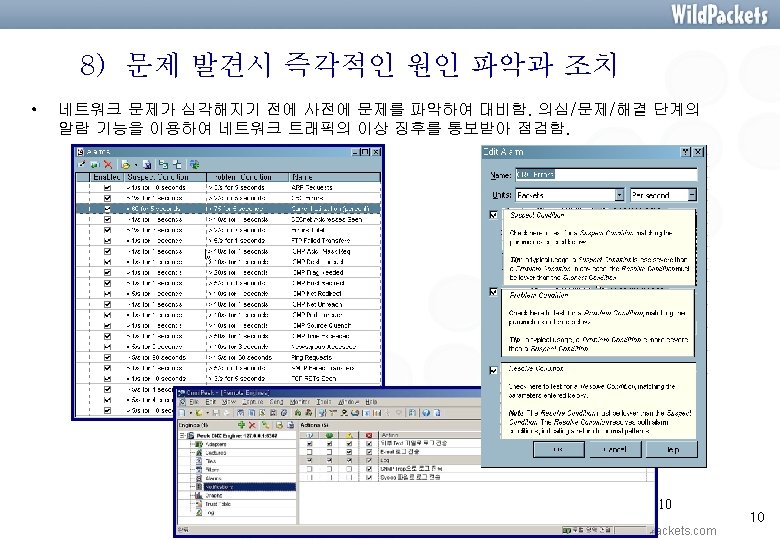Click the Suspect Condition column header in Alarms
Viewport: 780px width, 540px height.
165,177
